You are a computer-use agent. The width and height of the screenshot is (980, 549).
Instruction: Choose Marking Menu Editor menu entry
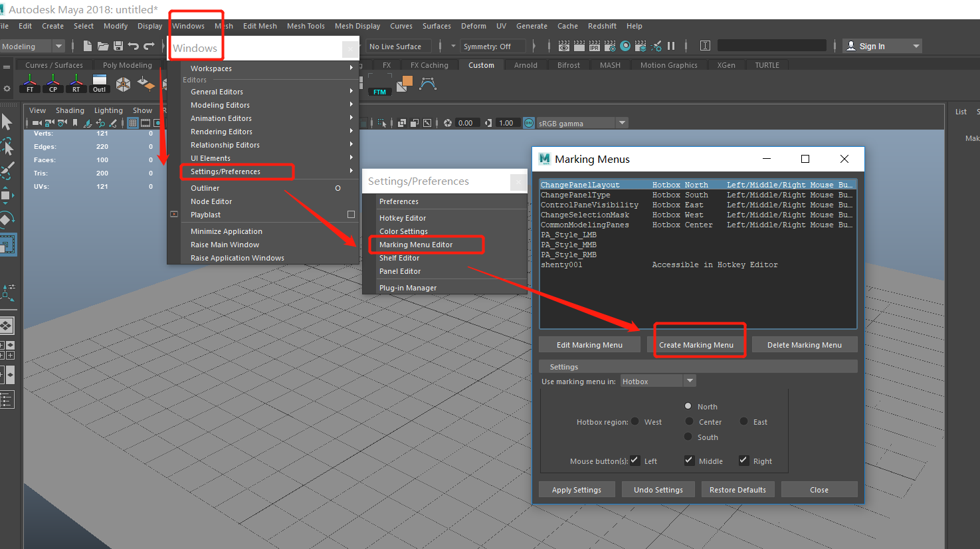(x=451, y=245)
